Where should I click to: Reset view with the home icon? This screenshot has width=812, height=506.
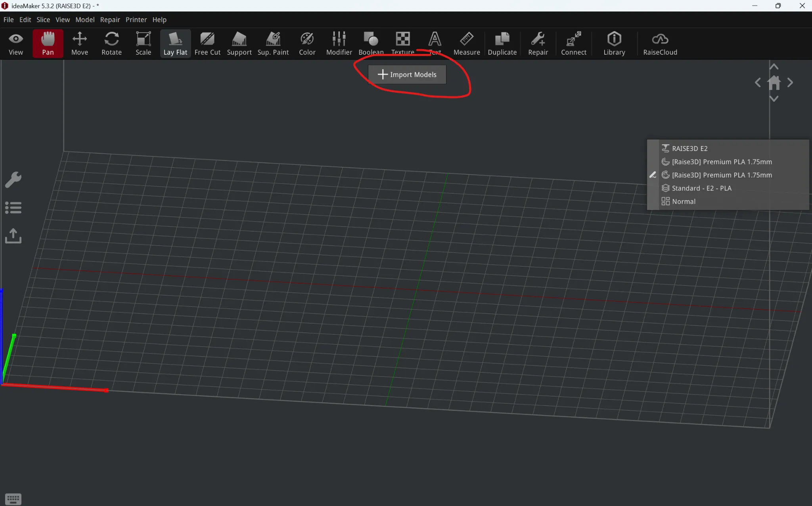[774, 82]
